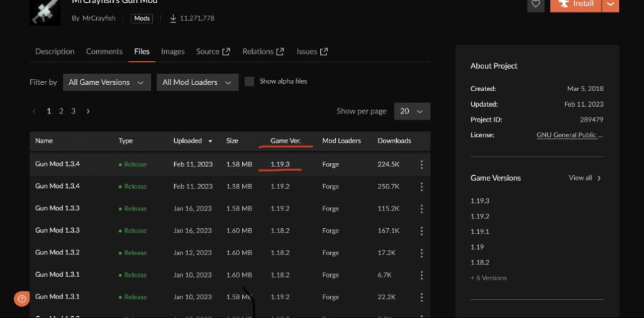Open the Source external link tab
This screenshot has height=318, width=644.
click(x=213, y=52)
